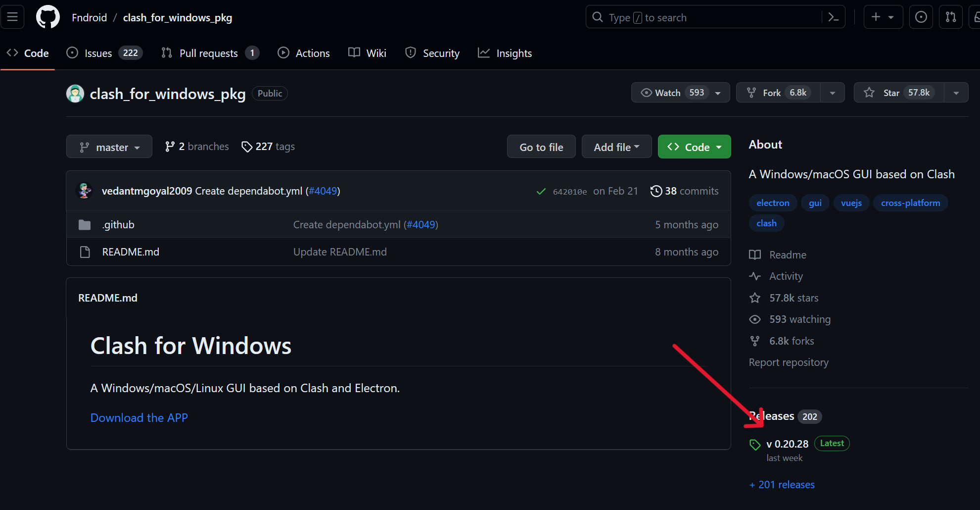Click the plus create-new button
Screen dimensions: 980x510
pos(883,17)
